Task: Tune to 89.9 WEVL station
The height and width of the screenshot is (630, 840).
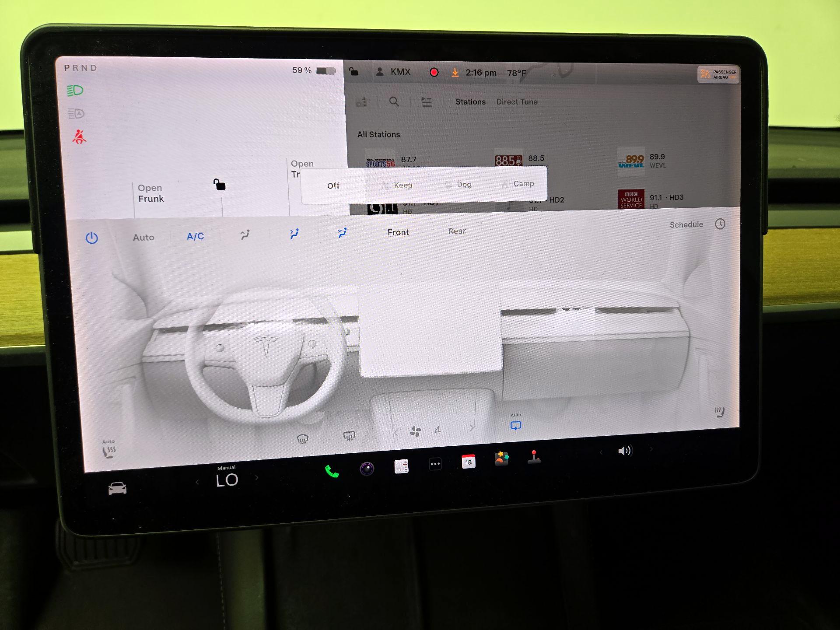Action: [x=642, y=161]
